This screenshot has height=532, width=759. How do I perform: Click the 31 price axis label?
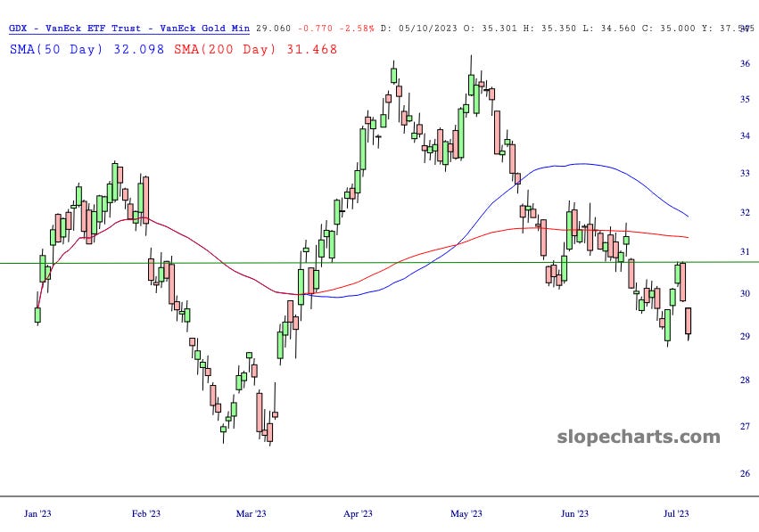(745, 251)
